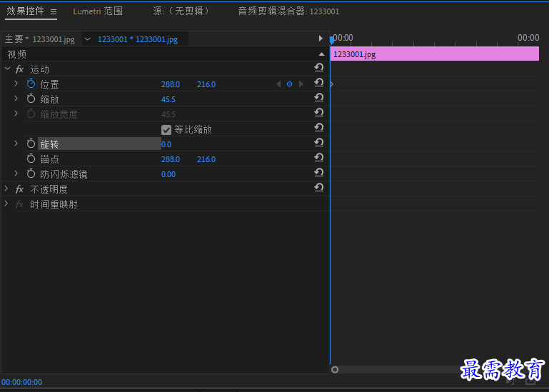Collapse the 视频 section with the up arrow
Screen dimensions: 549x392
[x=321, y=54]
